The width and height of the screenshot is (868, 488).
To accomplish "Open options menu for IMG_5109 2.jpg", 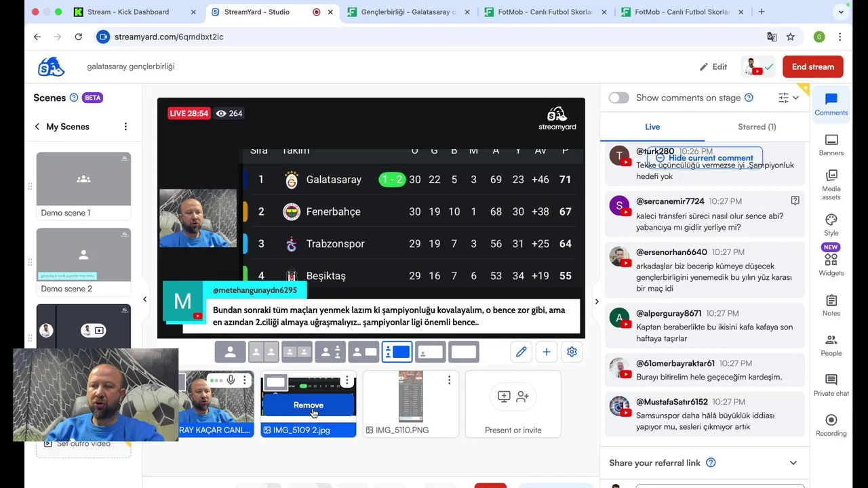I will 347,380.
